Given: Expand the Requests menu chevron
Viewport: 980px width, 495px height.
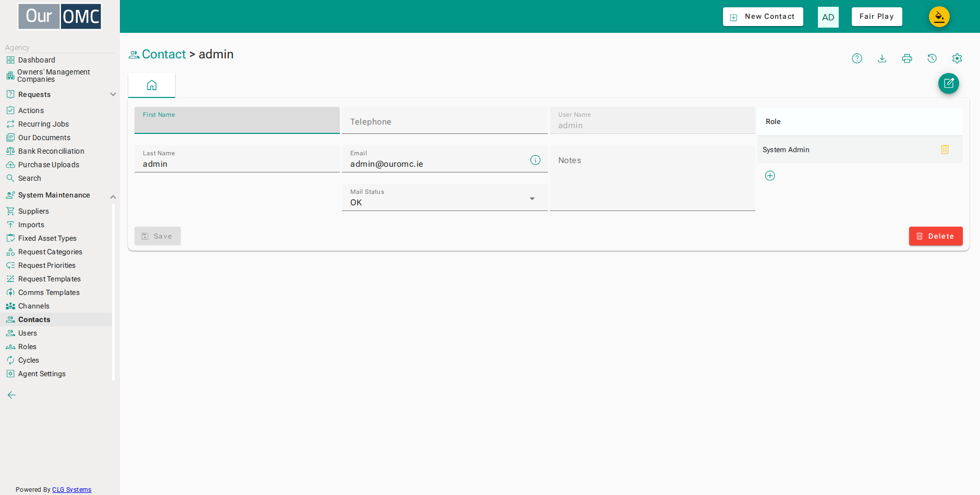Looking at the screenshot, I should (x=113, y=94).
